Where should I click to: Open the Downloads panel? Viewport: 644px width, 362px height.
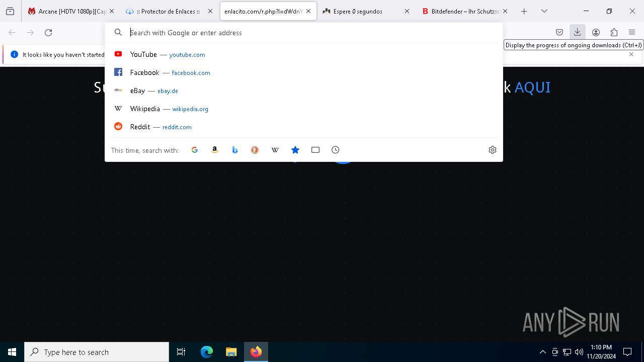tap(578, 33)
